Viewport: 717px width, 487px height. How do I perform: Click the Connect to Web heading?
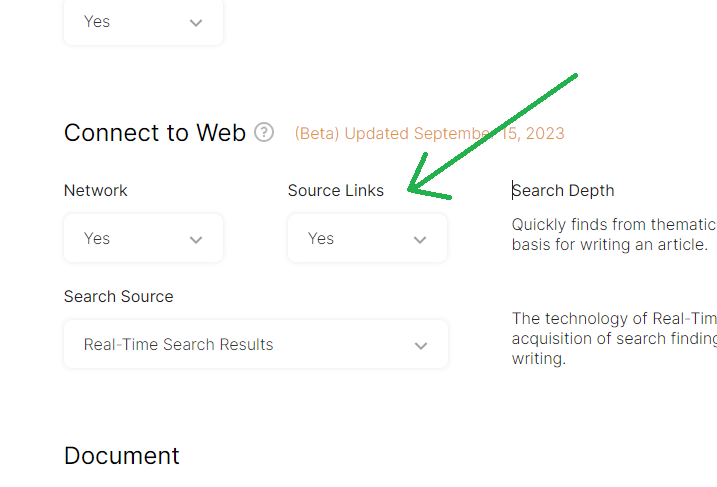(x=154, y=133)
